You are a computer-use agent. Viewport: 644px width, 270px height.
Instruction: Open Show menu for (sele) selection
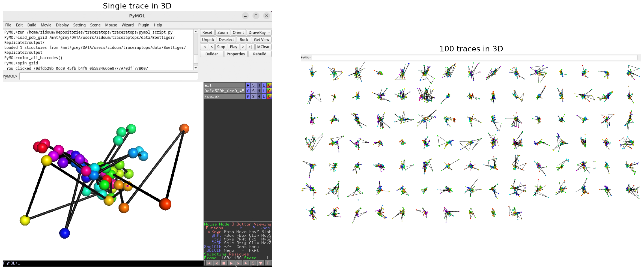pos(253,97)
